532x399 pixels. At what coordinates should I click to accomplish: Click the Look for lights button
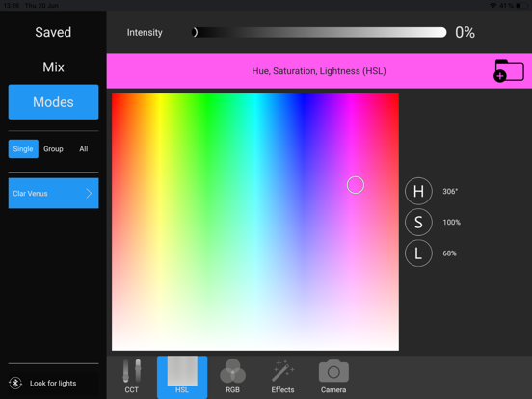[53, 383]
